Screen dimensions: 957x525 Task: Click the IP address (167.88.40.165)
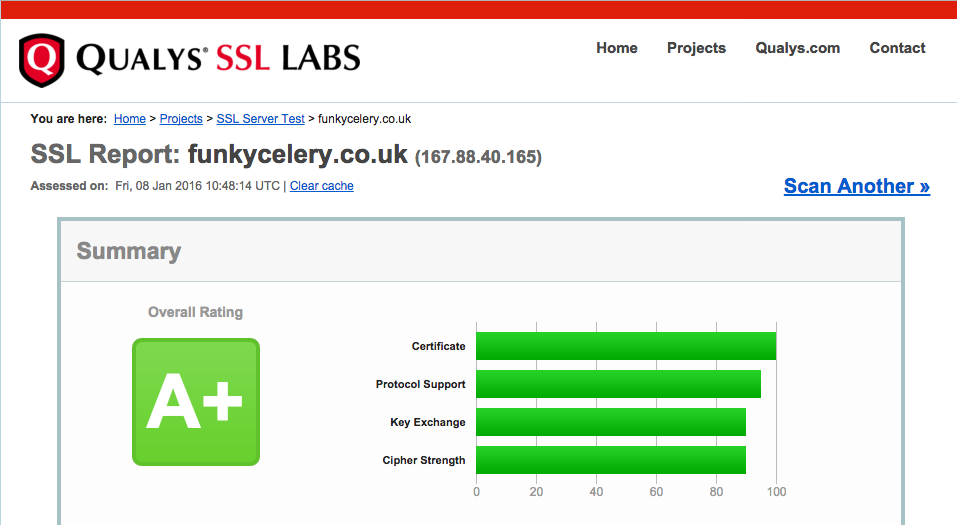point(478,157)
